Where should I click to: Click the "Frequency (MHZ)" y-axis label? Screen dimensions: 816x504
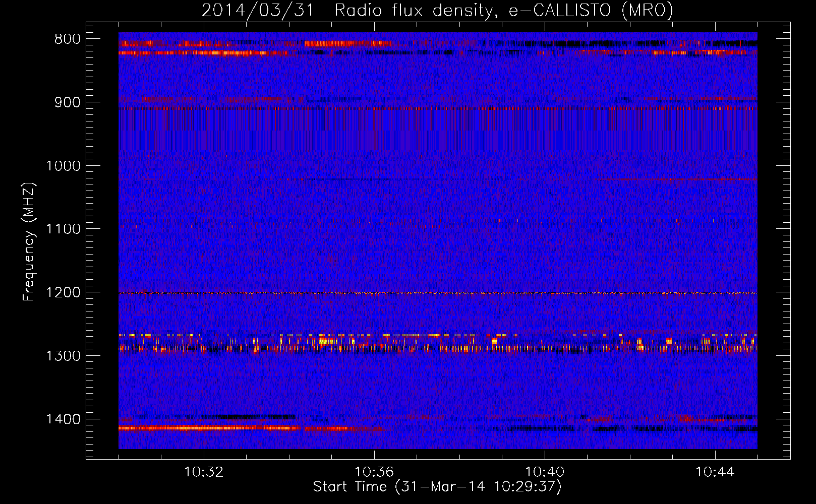[29, 242]
